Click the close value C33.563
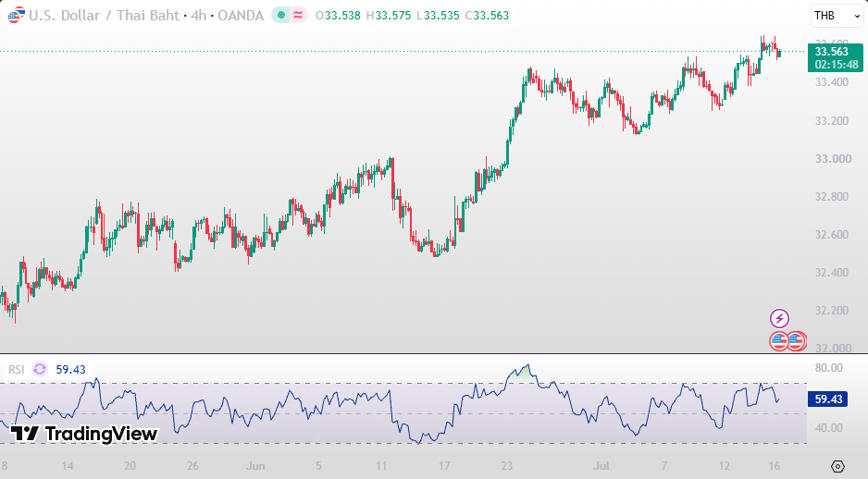The width and height of the screenshot is (868, 479). pos(487,16)
